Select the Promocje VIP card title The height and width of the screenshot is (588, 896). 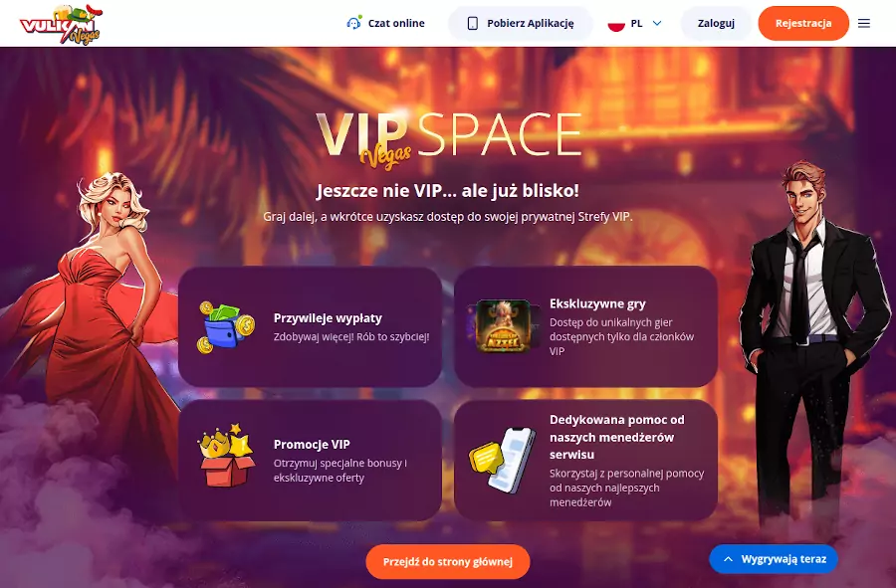[x=312, y=444]
